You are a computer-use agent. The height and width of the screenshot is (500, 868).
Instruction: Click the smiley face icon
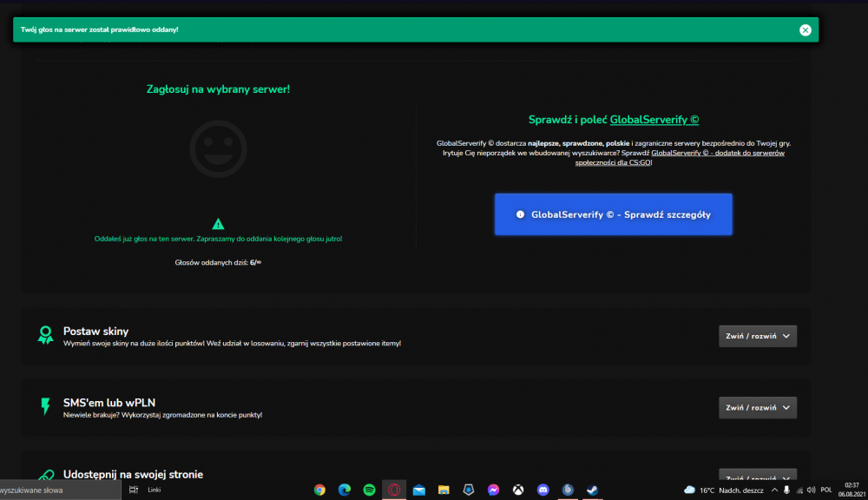(x=218, y=149)
